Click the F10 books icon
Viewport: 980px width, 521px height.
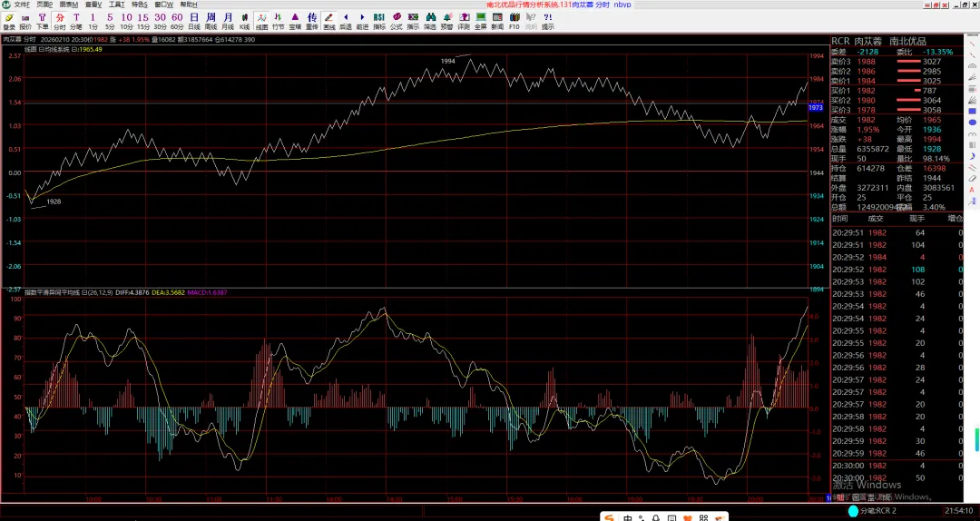(514, 21)
